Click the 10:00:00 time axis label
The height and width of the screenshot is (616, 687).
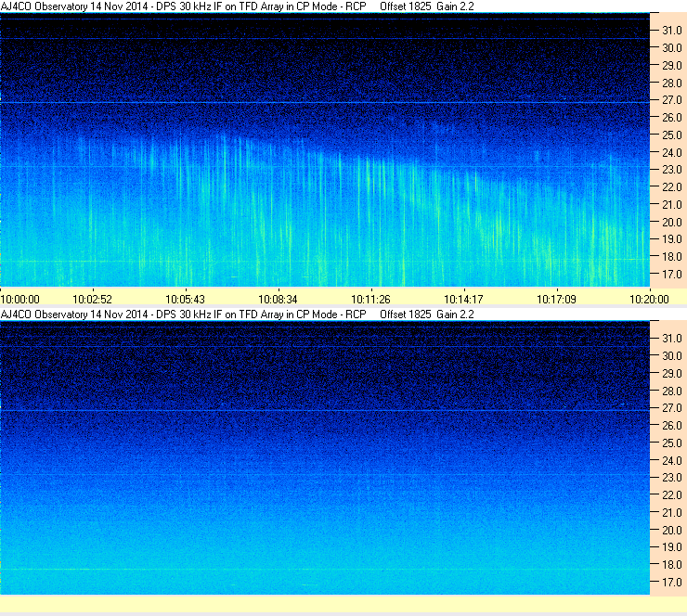(20, 300)
